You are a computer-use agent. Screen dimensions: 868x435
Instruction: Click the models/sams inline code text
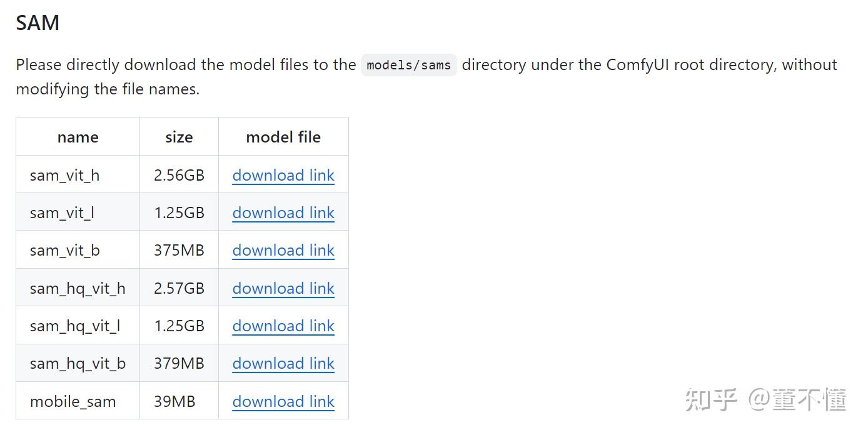click(408, 65)
